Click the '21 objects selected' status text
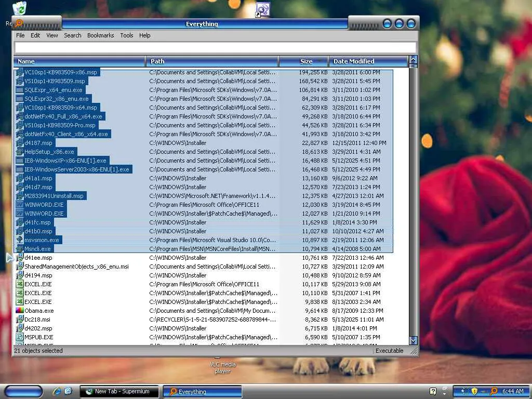This screenshot has width=532, height=399. tap(38, 351)
